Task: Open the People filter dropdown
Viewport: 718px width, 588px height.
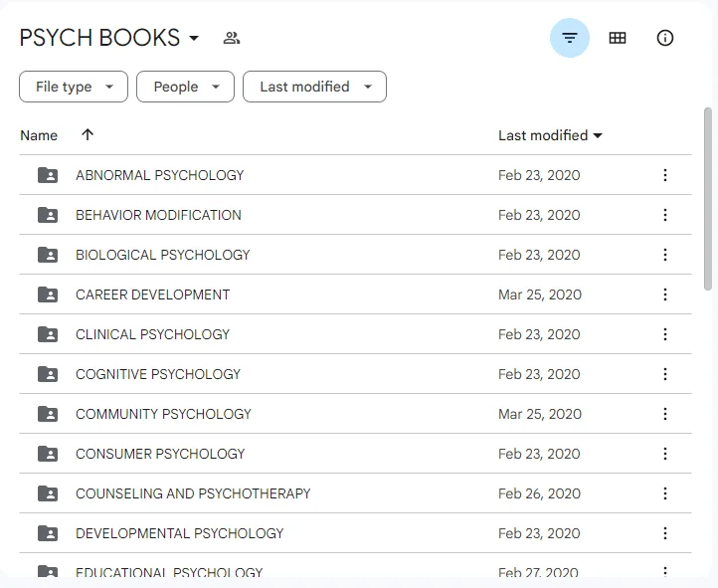Action: pyautogui.click(x=185, y=87)
